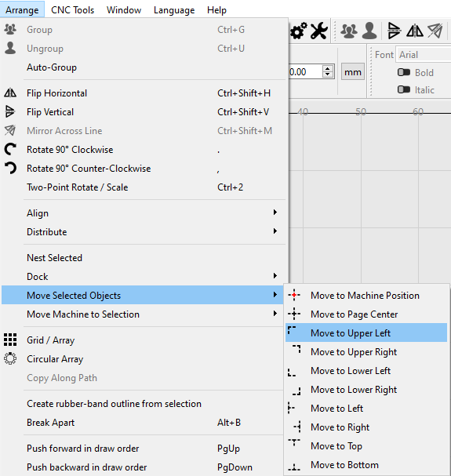This screenshot has height=476, width=451.
Task: Click Mirror Across Line toolbar icon
Action: [x=435, y=31]
